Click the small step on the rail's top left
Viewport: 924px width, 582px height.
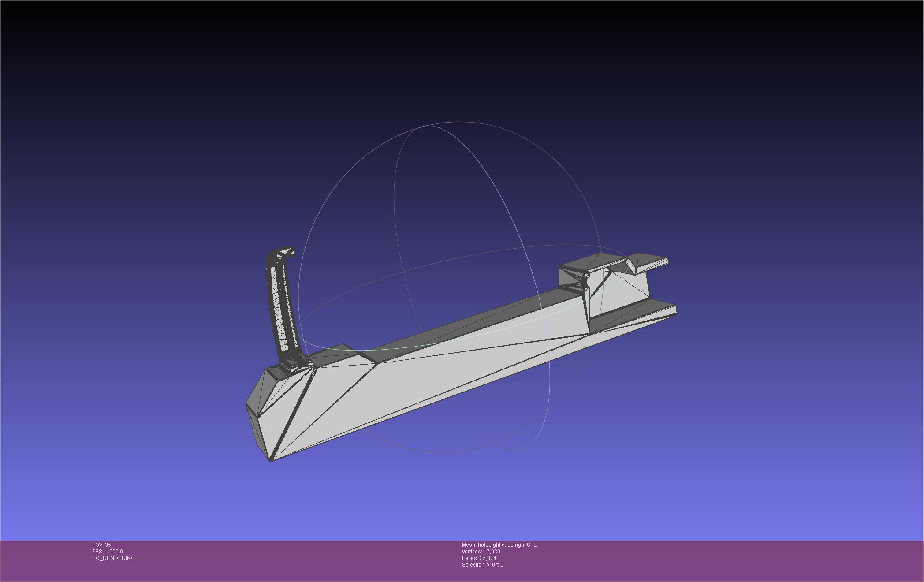click(x=339, y=353)
